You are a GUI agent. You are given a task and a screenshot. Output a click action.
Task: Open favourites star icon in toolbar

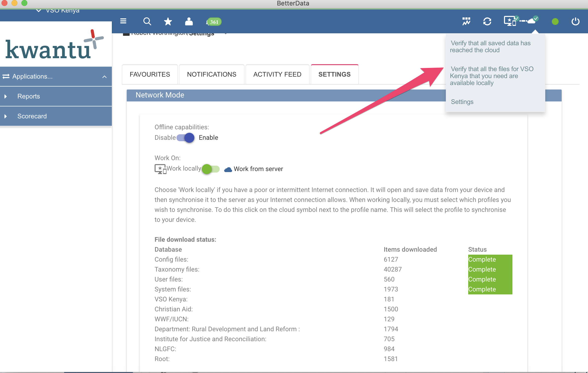point(168,22)
